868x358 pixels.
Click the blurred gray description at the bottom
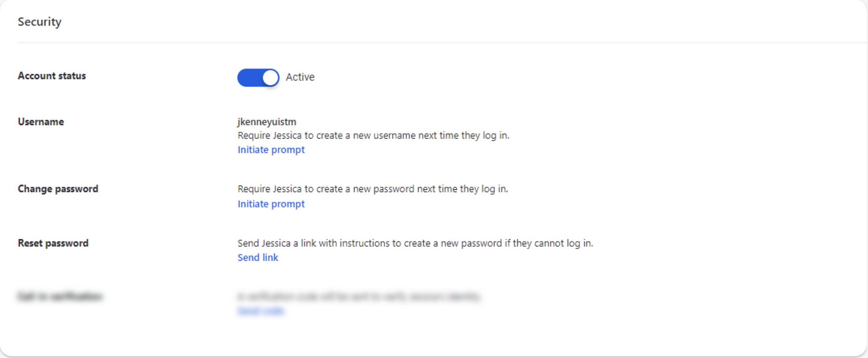click(359, 297)
